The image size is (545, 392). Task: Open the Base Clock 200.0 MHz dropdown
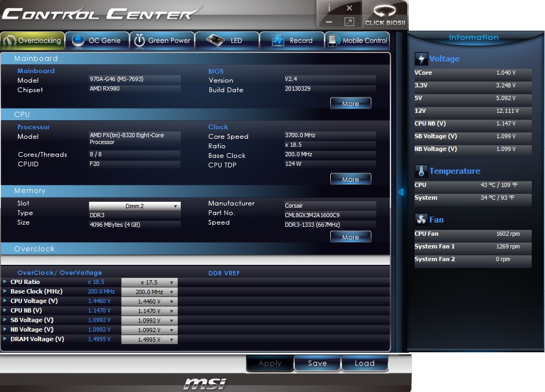pos(150,292)
